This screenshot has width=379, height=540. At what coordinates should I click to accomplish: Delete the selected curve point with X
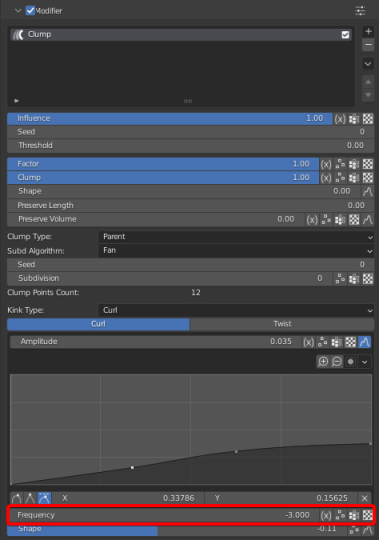365,498
